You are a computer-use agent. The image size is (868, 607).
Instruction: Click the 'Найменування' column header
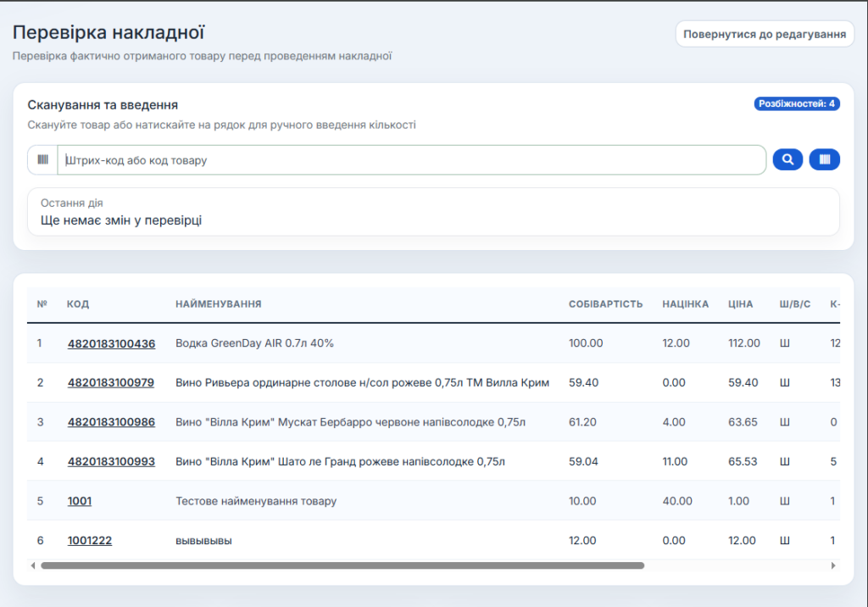[218, 304]
